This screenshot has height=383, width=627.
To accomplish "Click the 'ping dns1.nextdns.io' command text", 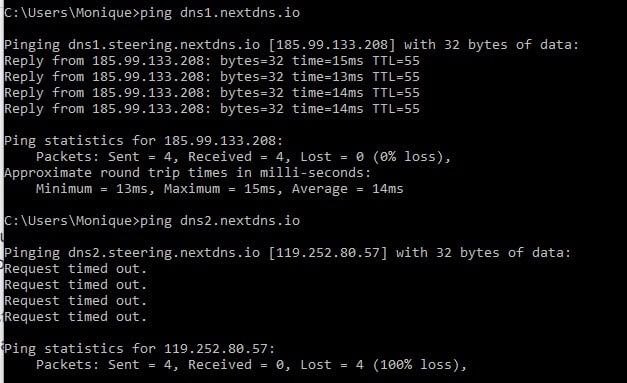I will point(220,13).
